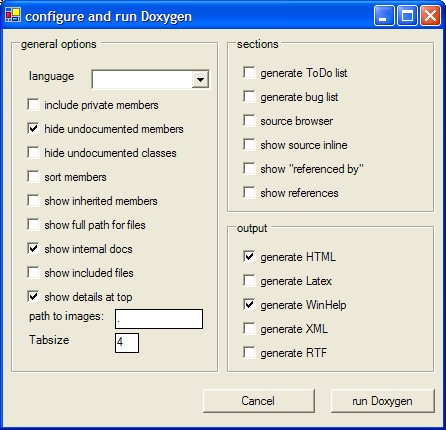Image resolution: width=446 pixels, height=430 pixels.
Task: Uncheck hide undocumented members
Action: click(x=34, y=129)
